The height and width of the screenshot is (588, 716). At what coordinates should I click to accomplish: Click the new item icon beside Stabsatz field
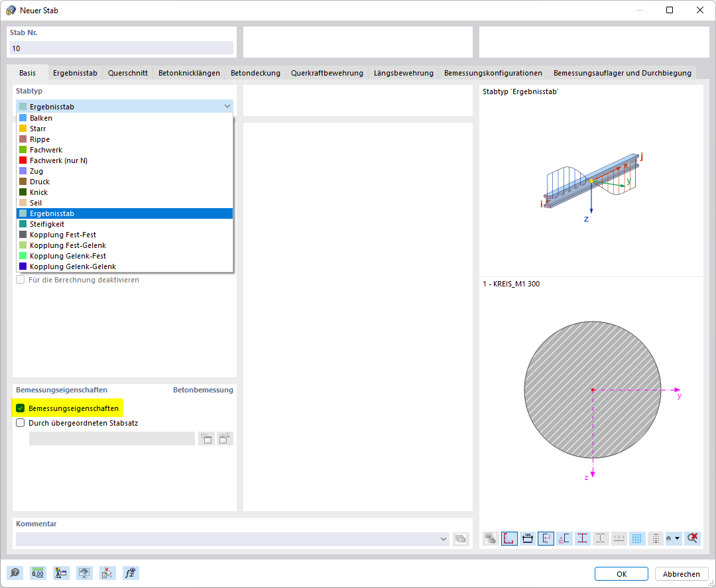click(206, 439)
